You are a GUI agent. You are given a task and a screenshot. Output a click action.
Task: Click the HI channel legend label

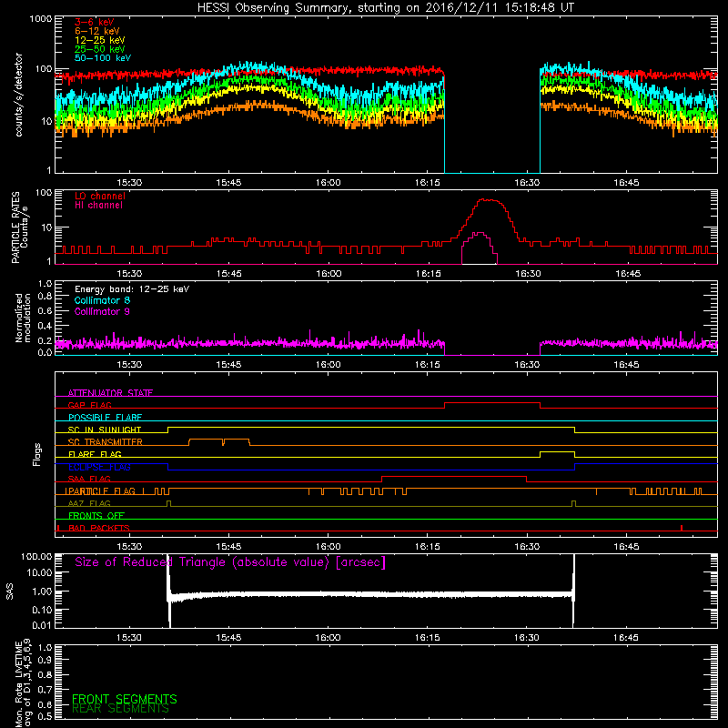(98, 206)
